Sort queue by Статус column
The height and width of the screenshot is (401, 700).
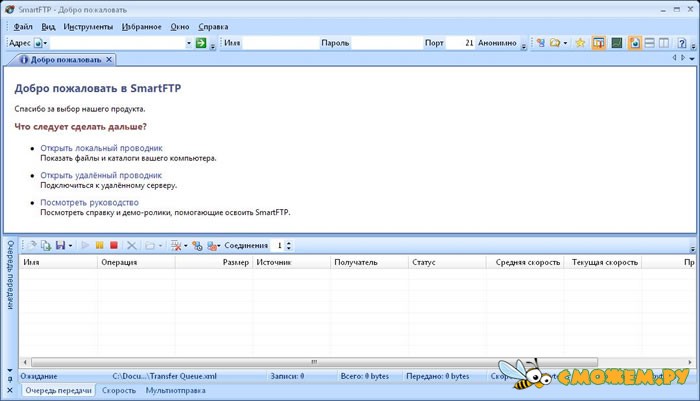tap(447, 262)
